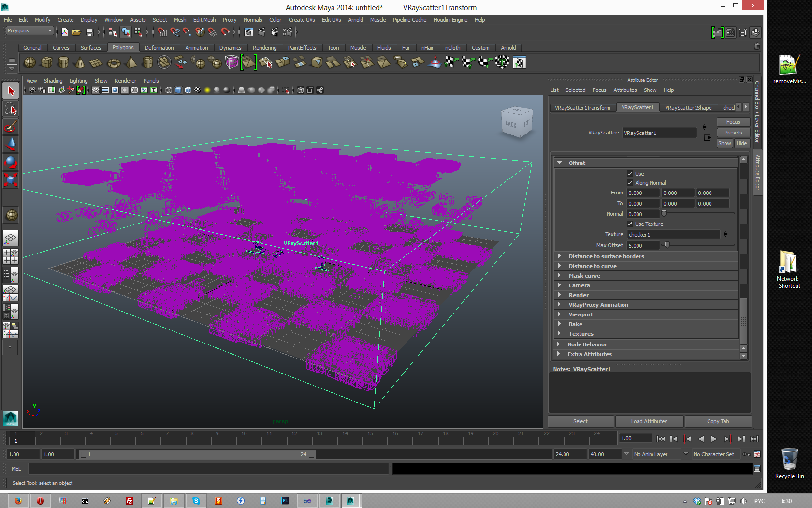Open the Polygons menu set dropdown
This screenshot has width=812, height=508.
[29, 30]
